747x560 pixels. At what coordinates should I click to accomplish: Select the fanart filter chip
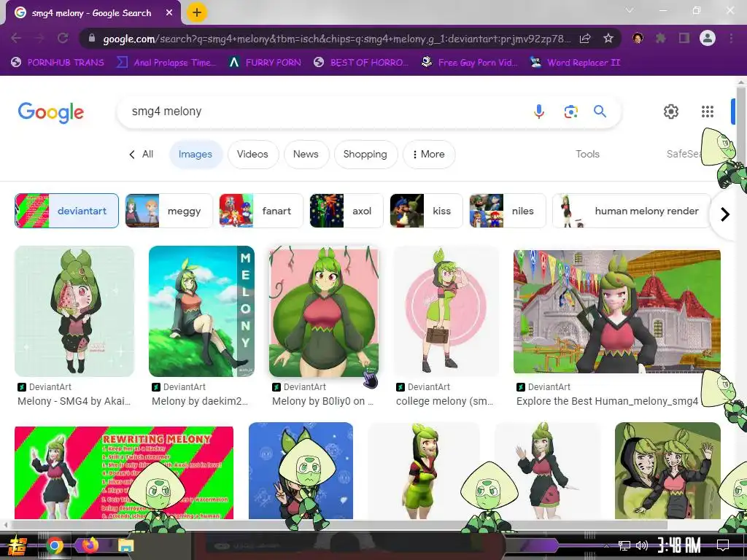pos(261,211)
